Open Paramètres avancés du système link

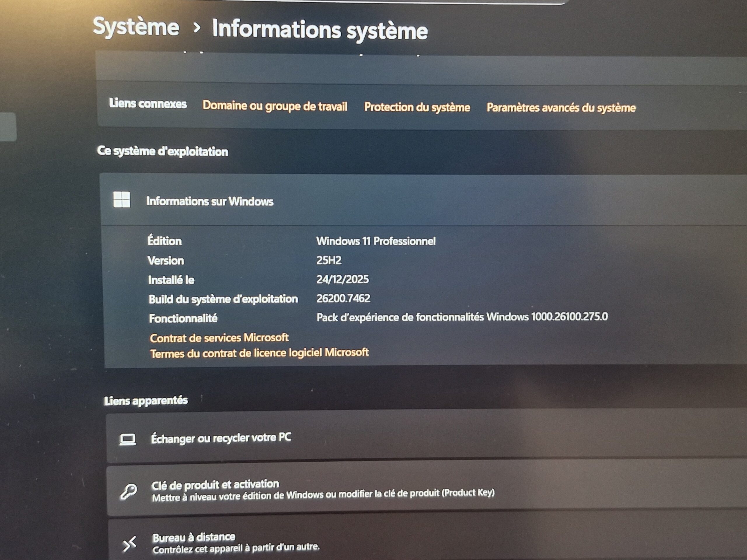pos(561,108)
